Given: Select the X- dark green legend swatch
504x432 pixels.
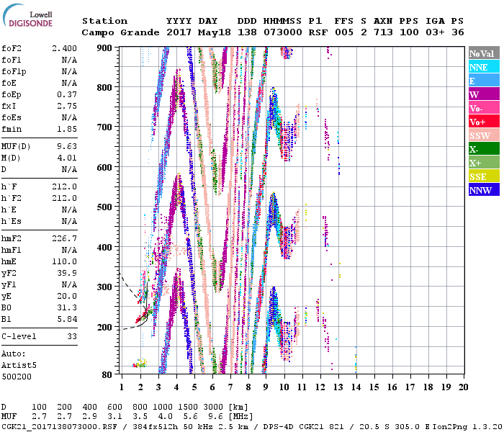Looking at the screenshot, I should 481,149.
